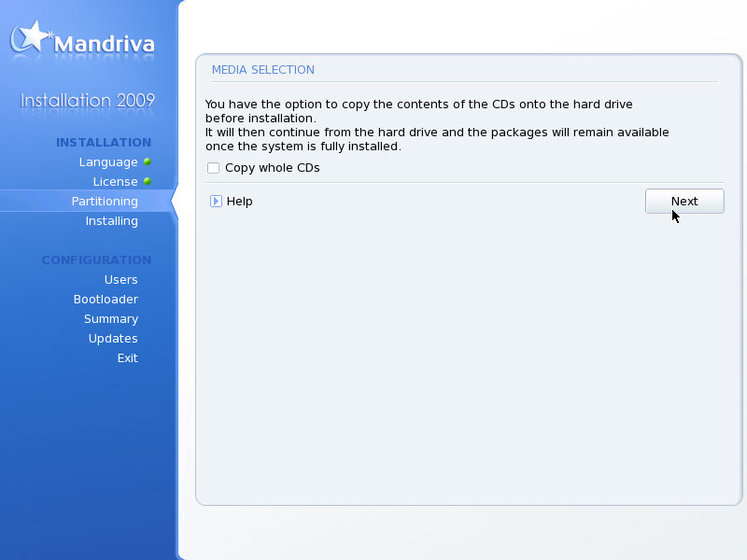Select the Language step in sidebar
The height and width of the screenshot is (560, 747).
coord(108,161)
